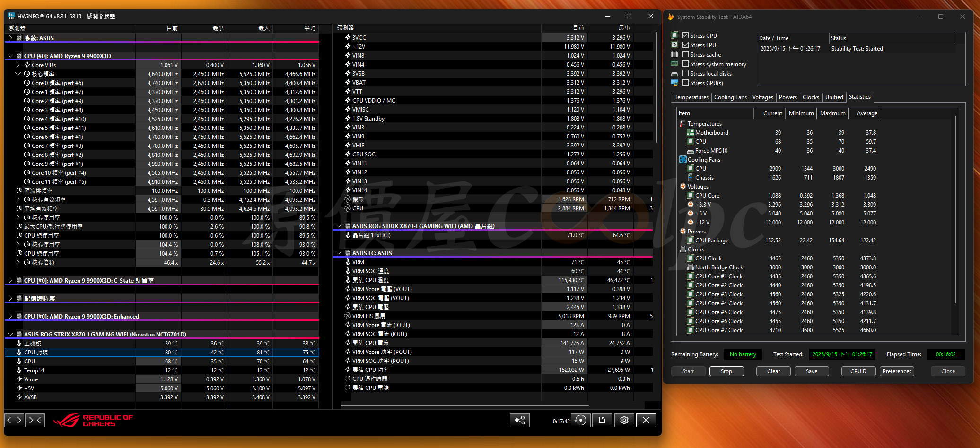This screenshot has height=448, width=980.
Task: Reset sensor min/max with the clock icon
Action: point(580,420)
